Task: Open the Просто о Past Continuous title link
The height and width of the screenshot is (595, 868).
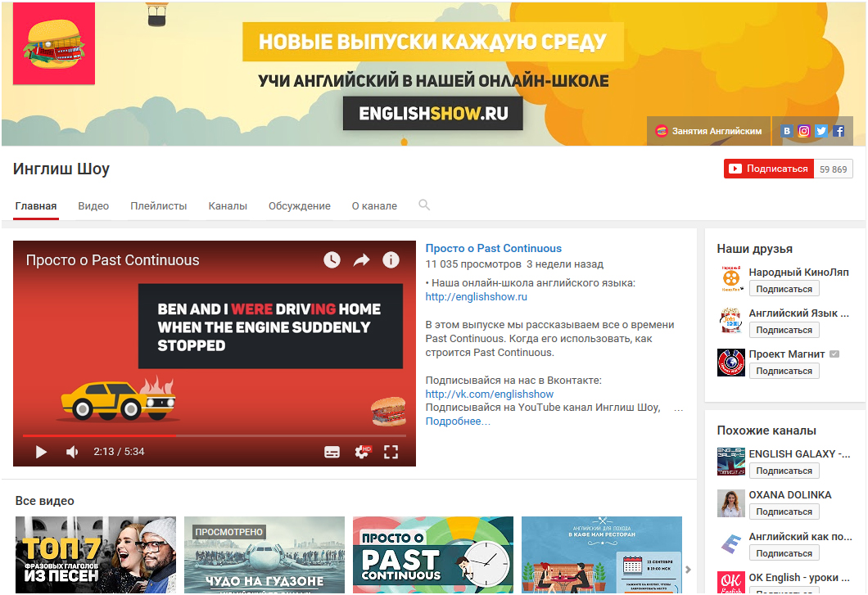Action: pos(493,249)
